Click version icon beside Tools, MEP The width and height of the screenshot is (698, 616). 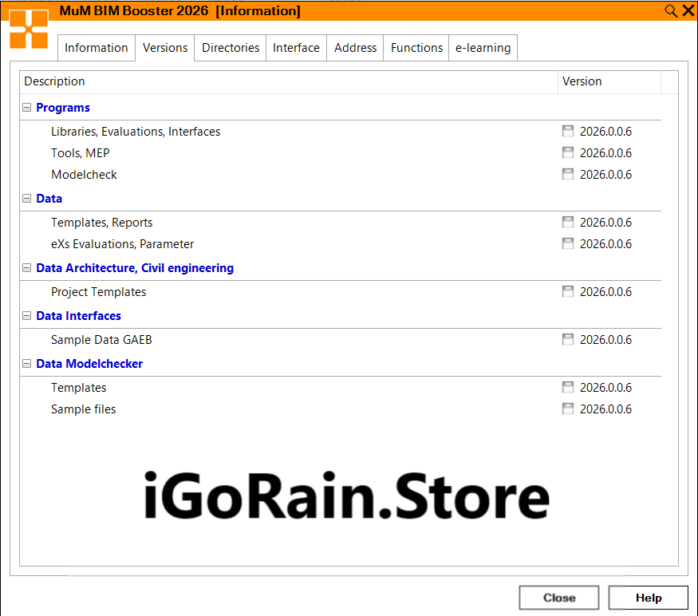(x=568, y=153)
